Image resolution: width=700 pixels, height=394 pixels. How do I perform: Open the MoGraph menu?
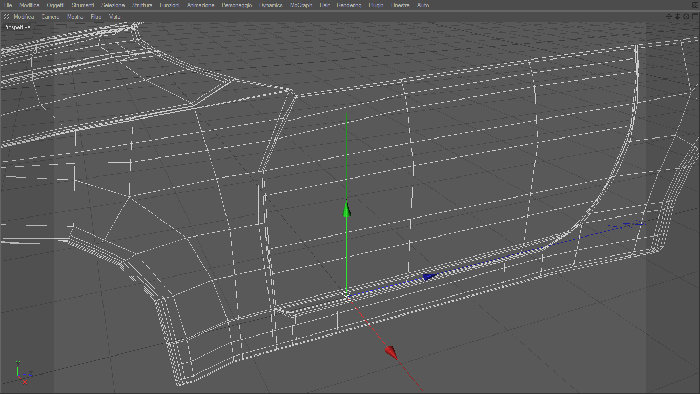(301, 5)
